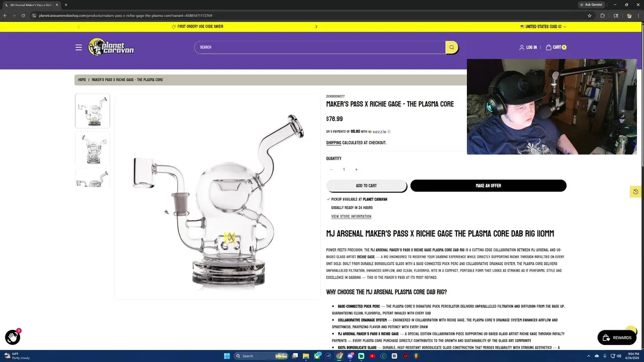Open the Sezzle info icon
Viewport: 644px width, 362px height.
pos(389,132)
